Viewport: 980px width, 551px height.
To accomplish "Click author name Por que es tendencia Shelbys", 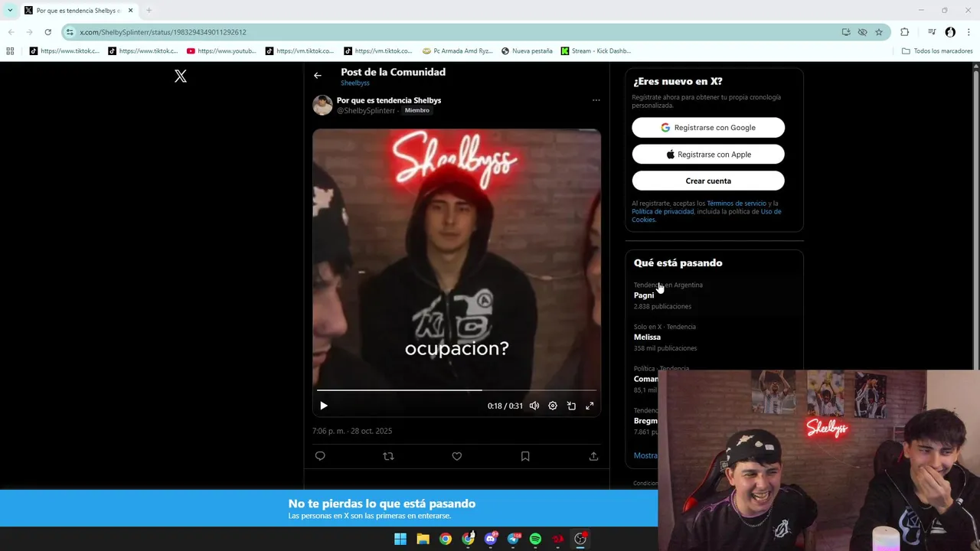I will (x=389, y=100).
